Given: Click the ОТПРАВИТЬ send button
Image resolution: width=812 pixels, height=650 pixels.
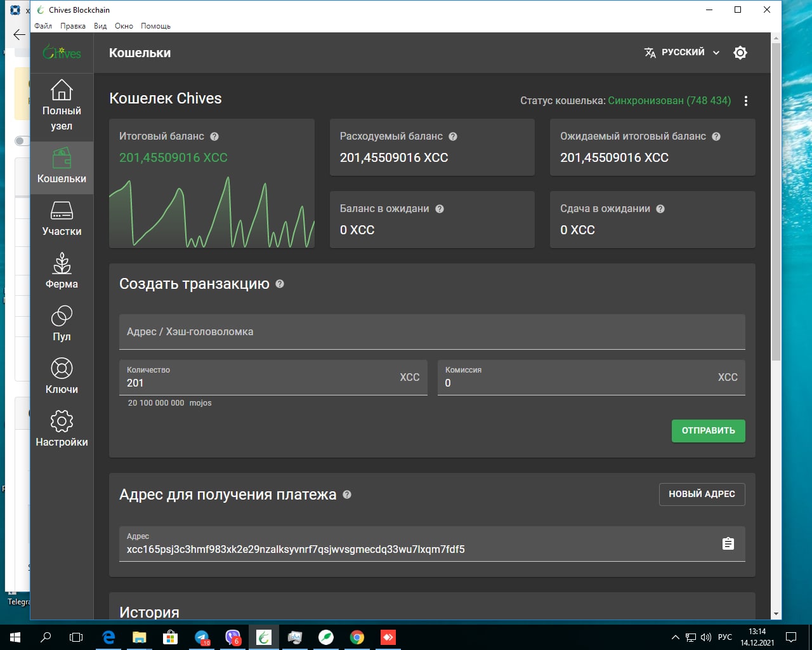Looking at the screenshot, I should point(708,430).
